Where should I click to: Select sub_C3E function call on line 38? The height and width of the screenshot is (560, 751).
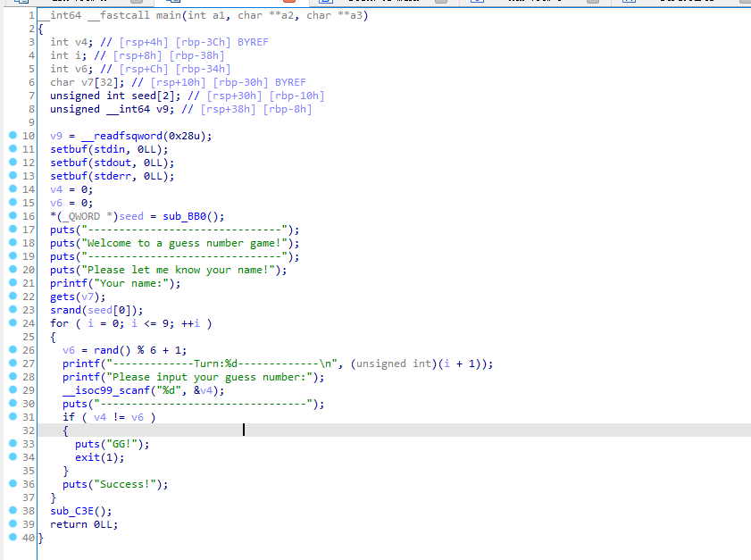71,512
